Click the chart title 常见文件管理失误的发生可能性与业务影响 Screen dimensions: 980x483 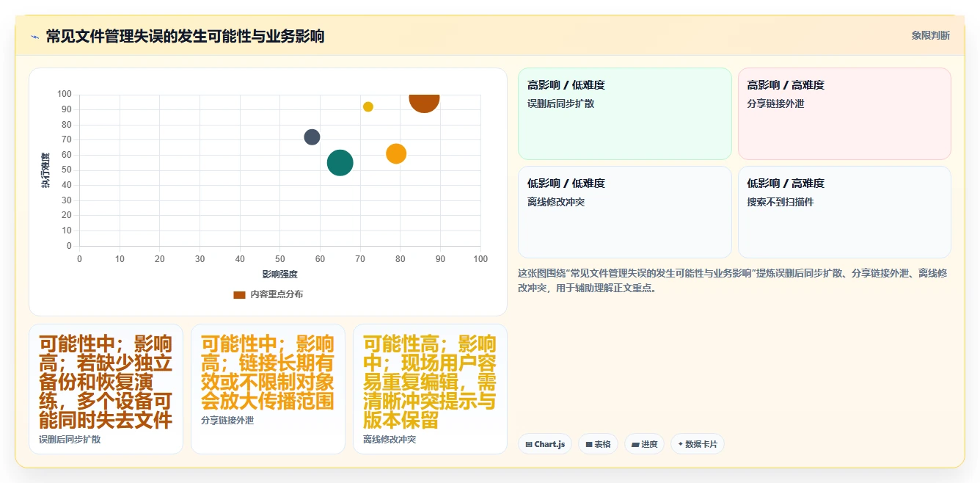tap(185, 36)
